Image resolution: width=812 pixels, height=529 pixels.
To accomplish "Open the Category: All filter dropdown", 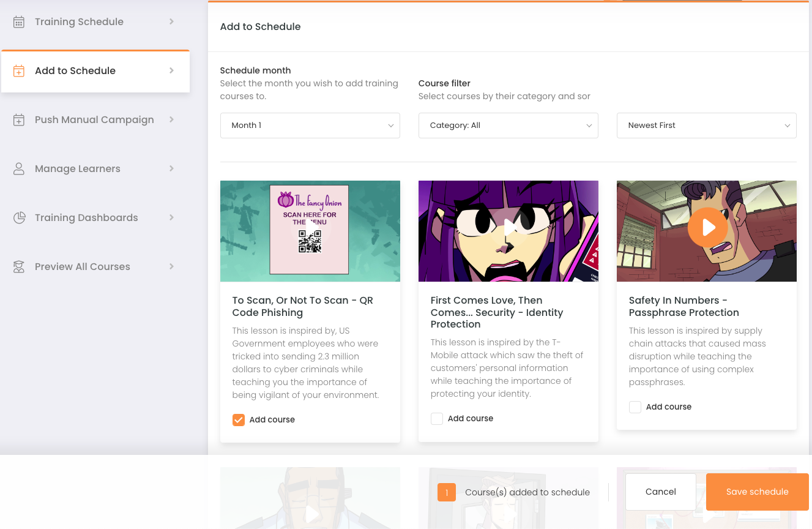I will point(508,126).
